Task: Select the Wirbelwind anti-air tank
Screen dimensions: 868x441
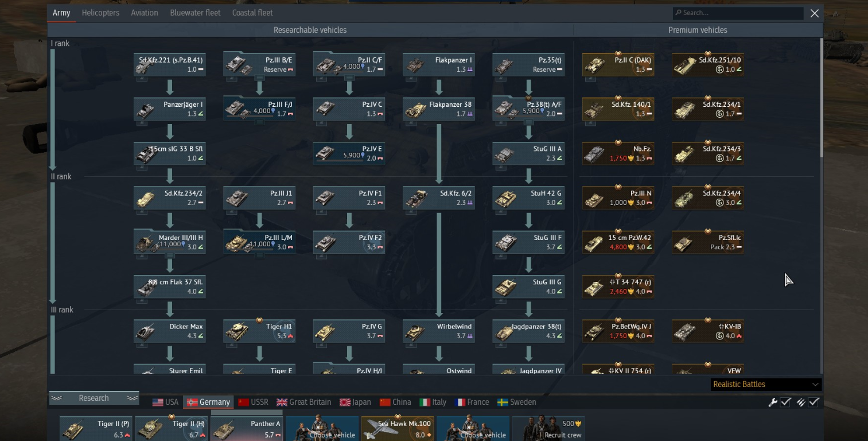Action: [x=439, y=331]
